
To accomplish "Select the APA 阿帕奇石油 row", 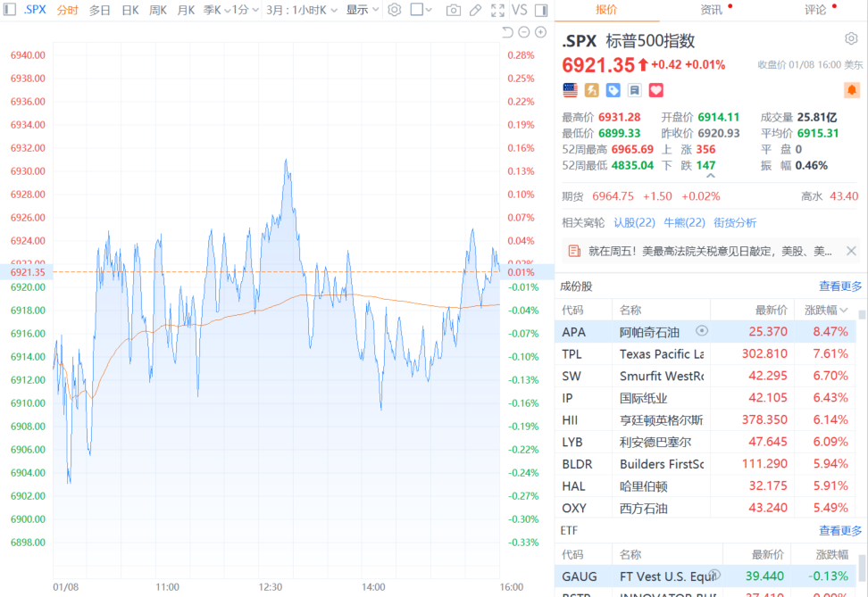I will coord(705,331).
